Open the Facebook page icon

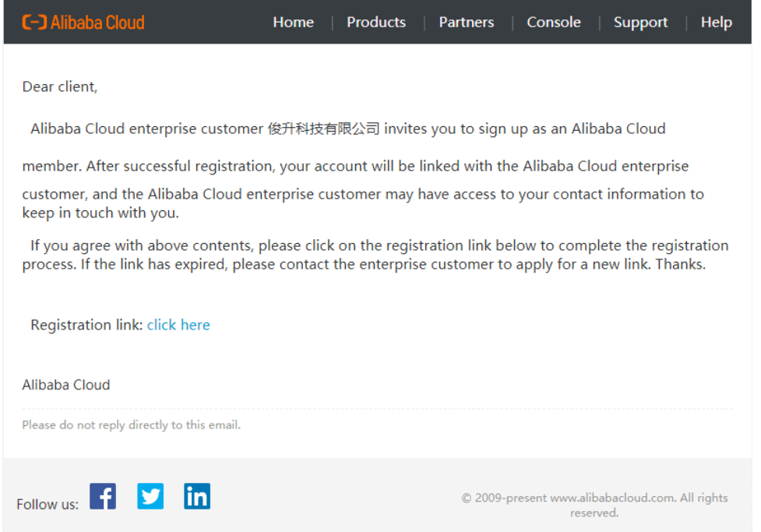(103, 496)
